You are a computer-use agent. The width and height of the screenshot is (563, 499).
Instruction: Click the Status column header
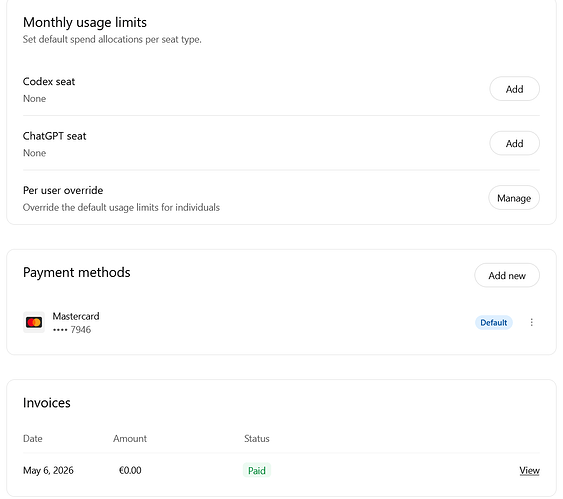tap(257, 438)
